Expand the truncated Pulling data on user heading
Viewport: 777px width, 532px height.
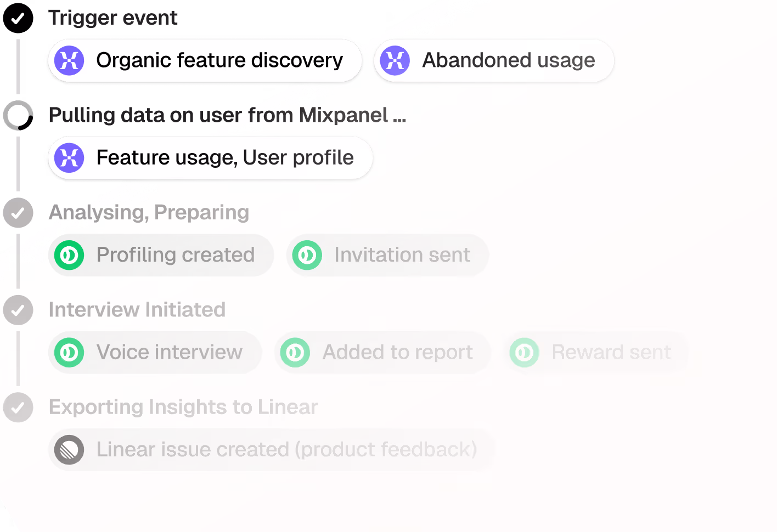point(227,116)
